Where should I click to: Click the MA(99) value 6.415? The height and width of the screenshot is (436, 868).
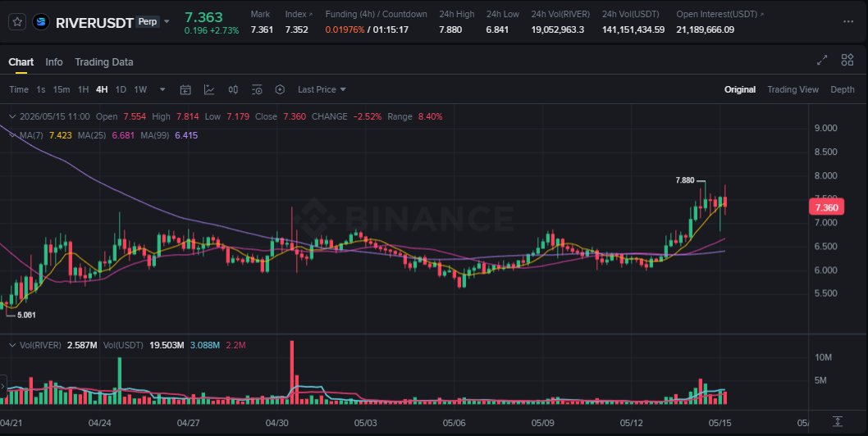pos(186,135)
